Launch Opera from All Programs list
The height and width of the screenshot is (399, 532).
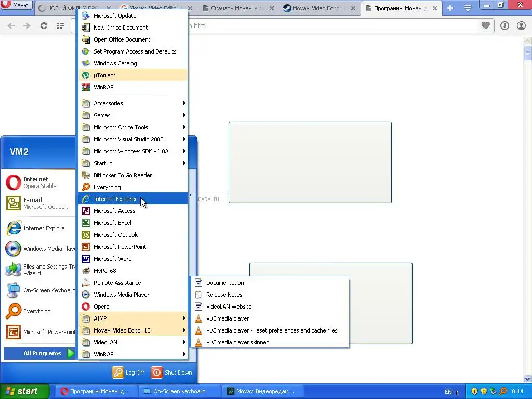(133, 307)
